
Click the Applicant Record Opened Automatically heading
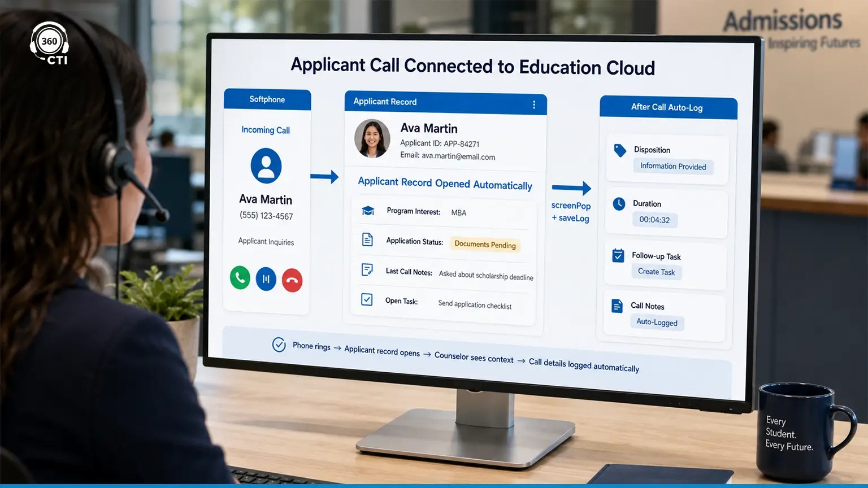445,184
